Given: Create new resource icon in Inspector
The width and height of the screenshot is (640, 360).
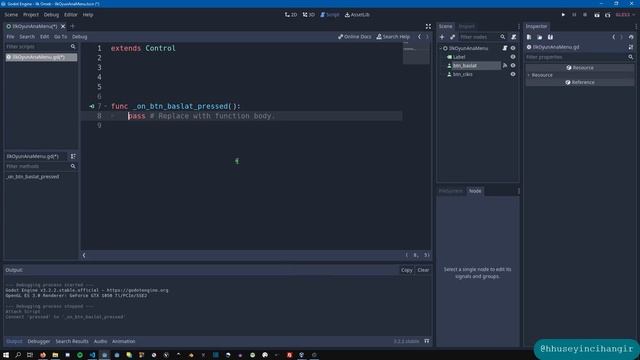Looking at the screenshot, I should tap(529, 37).
